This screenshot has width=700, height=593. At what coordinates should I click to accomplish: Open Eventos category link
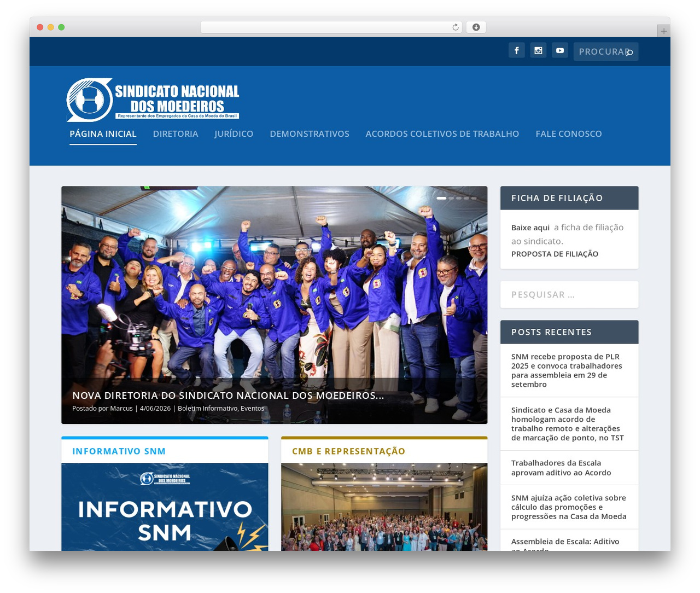coord(253,408)
